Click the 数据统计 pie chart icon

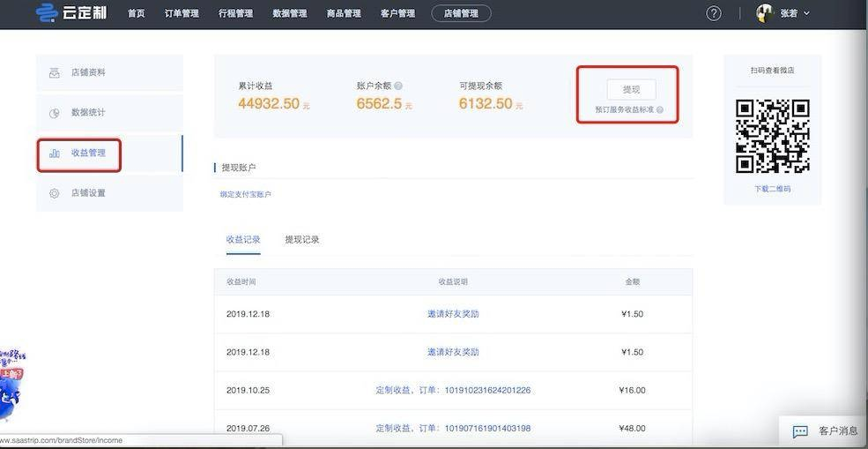point(55,113)
